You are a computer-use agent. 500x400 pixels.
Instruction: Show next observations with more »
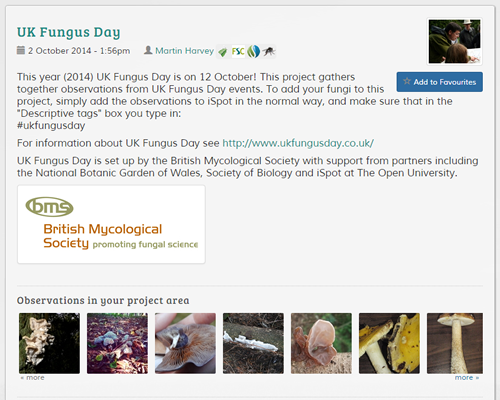point(467,378)
